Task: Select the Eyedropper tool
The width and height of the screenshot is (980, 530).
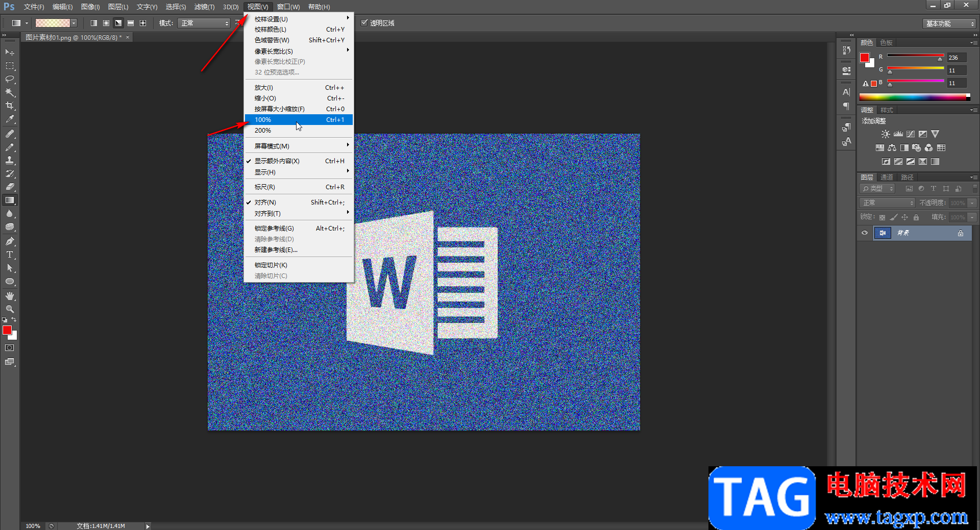Action: click(10, 119)
